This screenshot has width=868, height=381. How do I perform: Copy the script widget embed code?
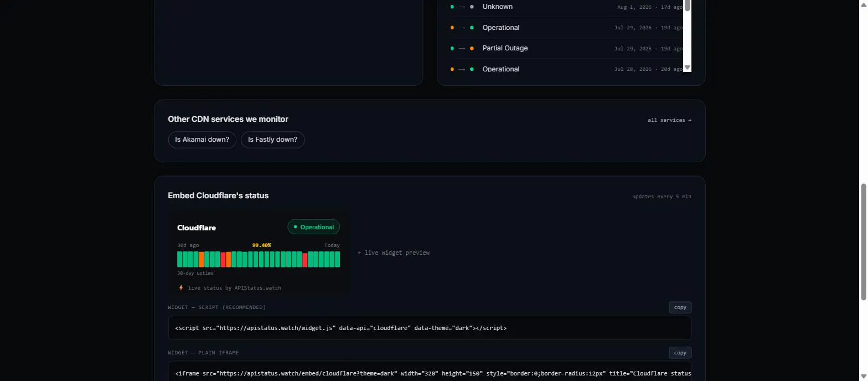pos(680,307)
